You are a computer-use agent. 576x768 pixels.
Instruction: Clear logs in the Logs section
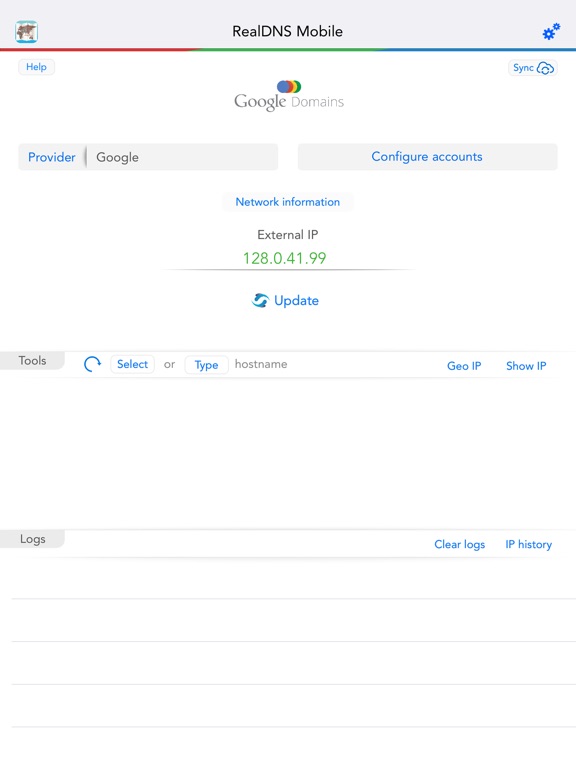tap(459, 545)
